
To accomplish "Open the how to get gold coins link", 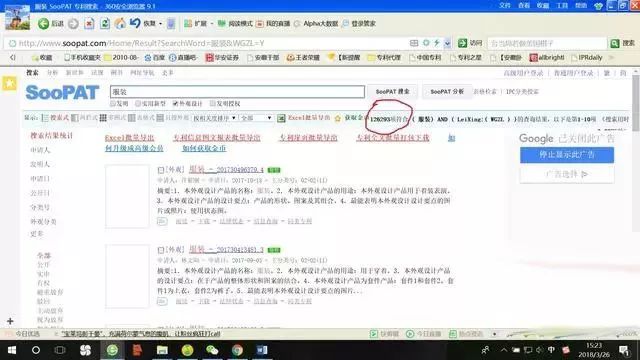I will (204, 148).
